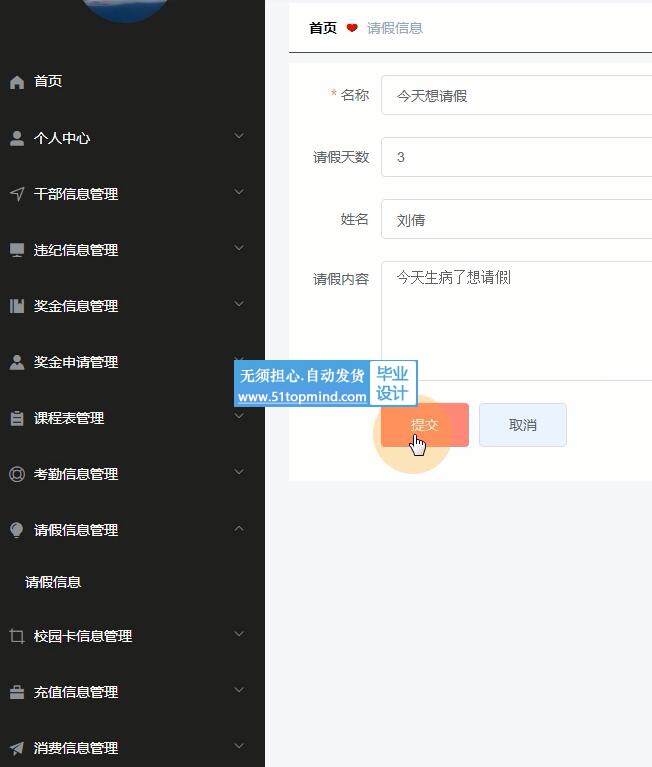Submit the leave form with 提交
The image size is (652, 767).
click(424, 425)
